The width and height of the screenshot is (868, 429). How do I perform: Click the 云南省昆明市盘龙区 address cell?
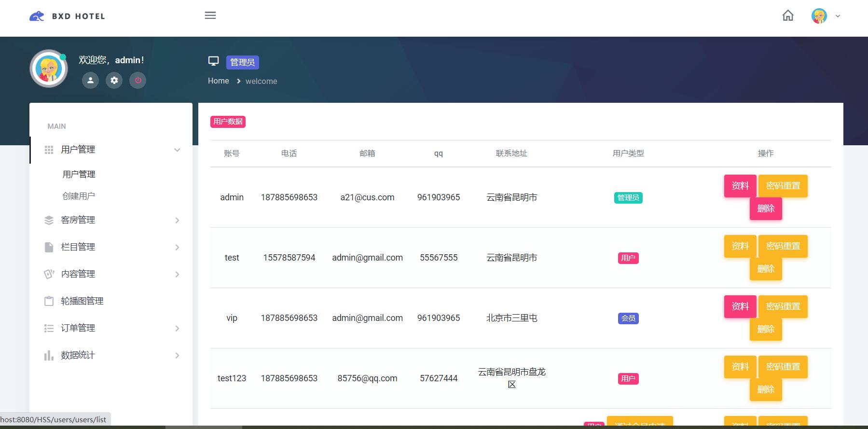(511, 378)
